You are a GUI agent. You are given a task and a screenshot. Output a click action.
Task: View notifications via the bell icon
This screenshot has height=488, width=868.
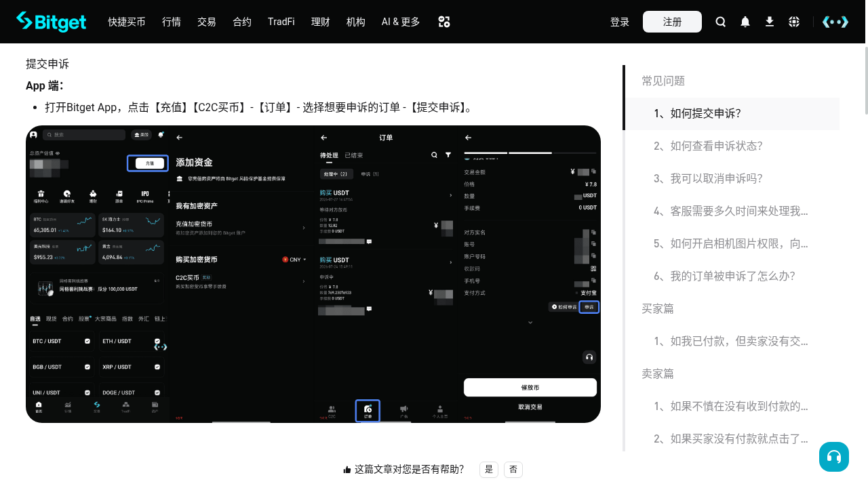pyautogui.click(x=745, y=22)
